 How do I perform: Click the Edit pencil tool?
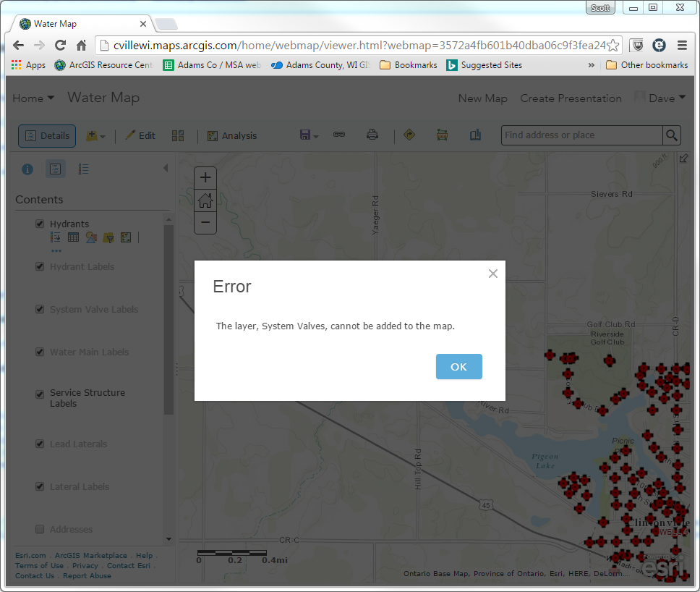coord(140,135)
